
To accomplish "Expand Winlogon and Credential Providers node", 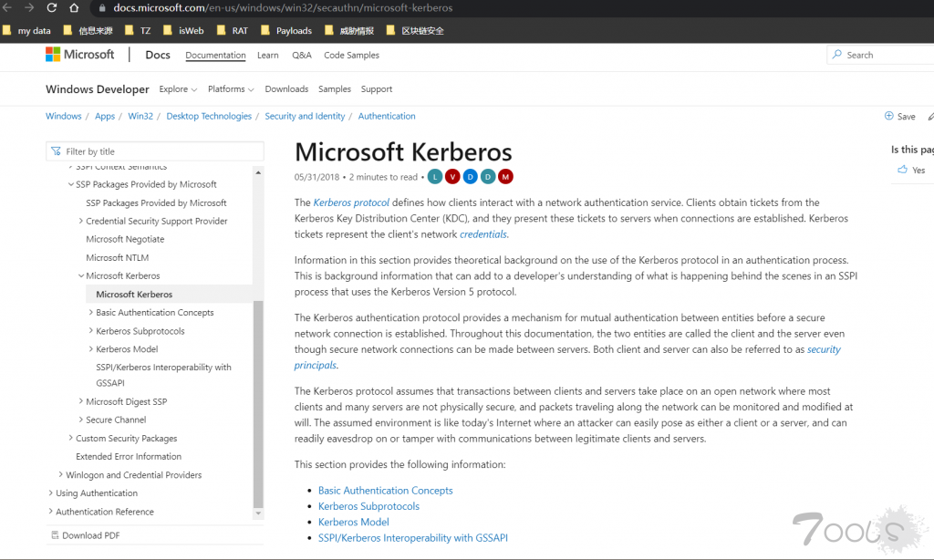I will click(x=61, y=475).
